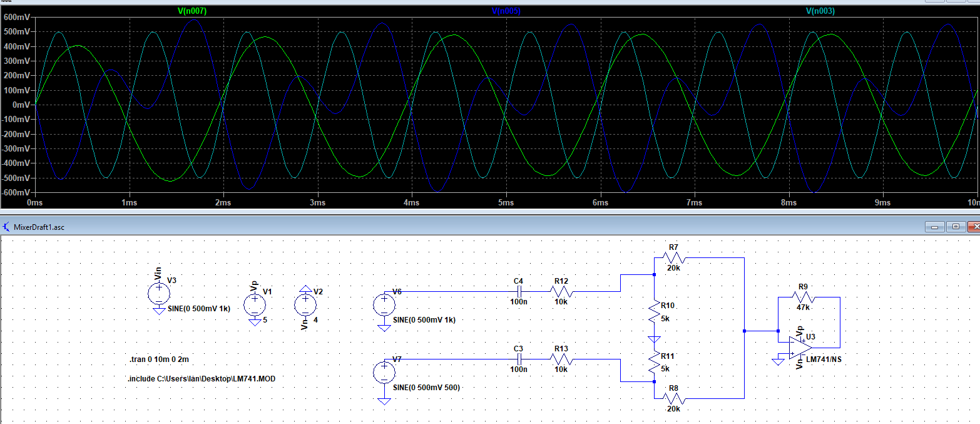Select the MixerDraft1.asc window title bar
The image size is (980, 424).
pyautogui.click(x=438, y=226)
